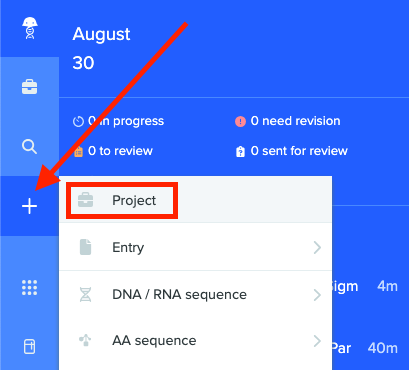Screen dimensions: 409x370
Task: Open the search magnifier in sidebar
Action: (x=30, y=147)
